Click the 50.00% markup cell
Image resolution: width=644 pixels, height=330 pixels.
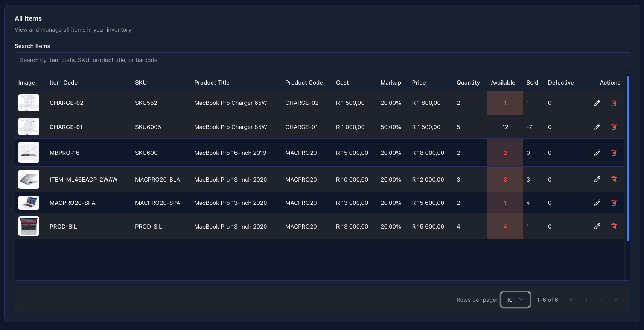tap(391, 127)
